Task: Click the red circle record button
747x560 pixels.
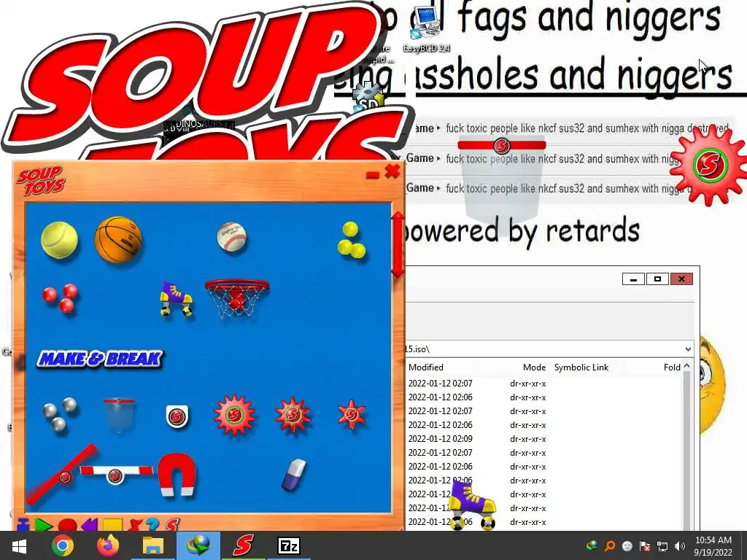Action: [67, 526]
